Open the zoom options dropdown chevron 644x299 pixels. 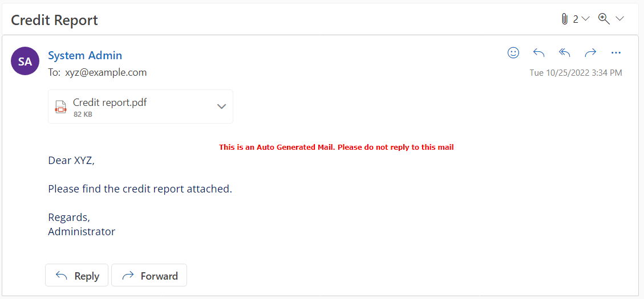click(x=620, y=19)
